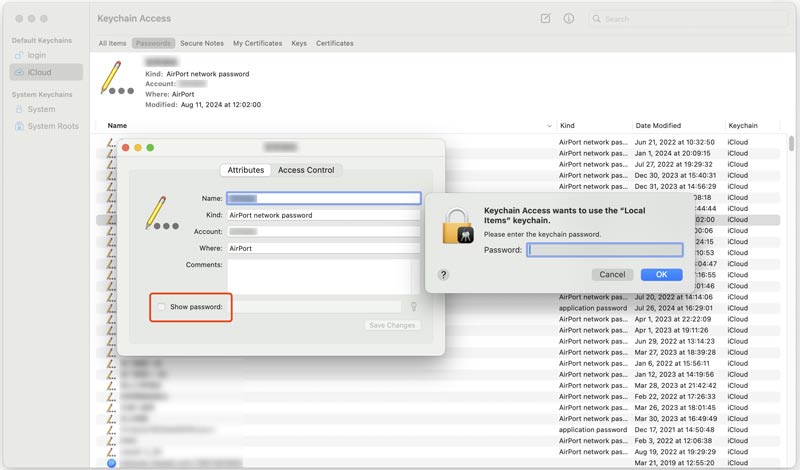Close the item detail window with red button
800x470 pixels.
click(126, 147)
